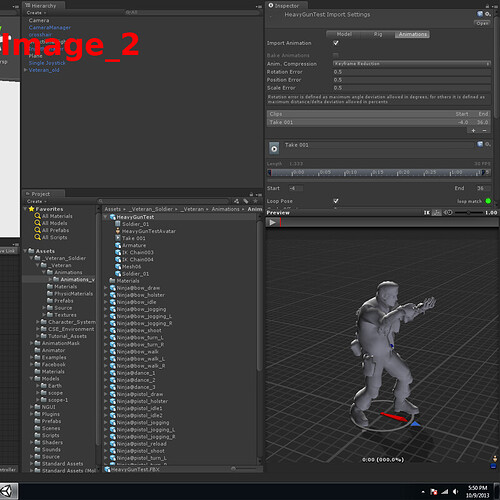Play the animation preview
The width and height of the screenshot is (500, 500).
[x=272, y=222]
